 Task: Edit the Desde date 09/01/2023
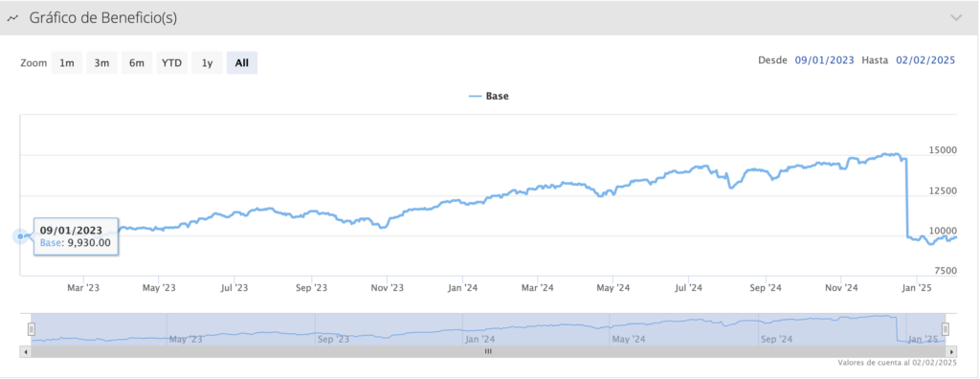click(824, 60)
